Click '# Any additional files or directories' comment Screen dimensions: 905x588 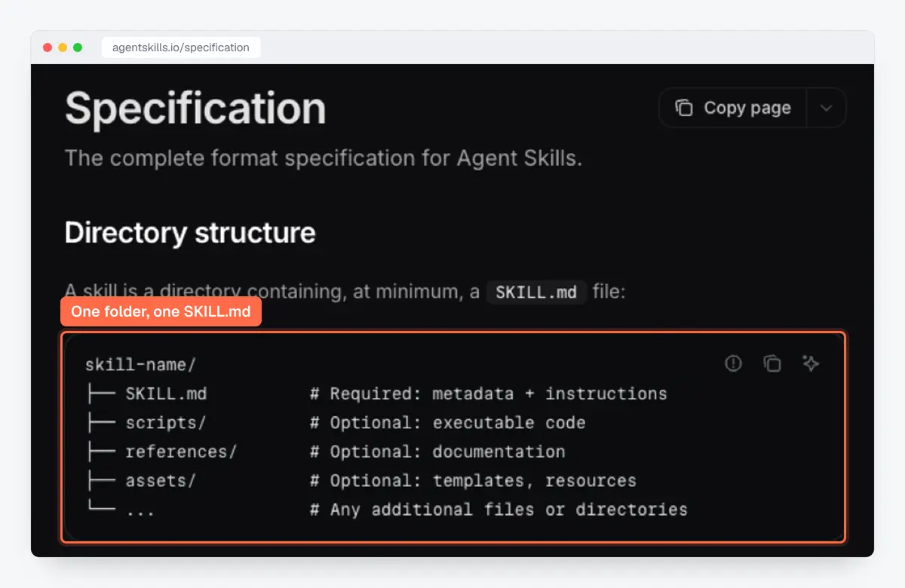tap(499, 510)
